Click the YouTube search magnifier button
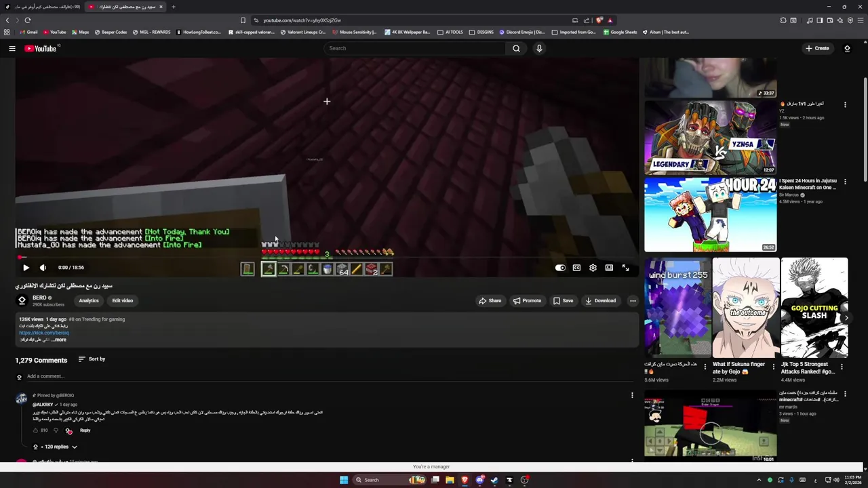Viewport: 868px width, 488px height. pyautogui.click(x=516, y=48)
